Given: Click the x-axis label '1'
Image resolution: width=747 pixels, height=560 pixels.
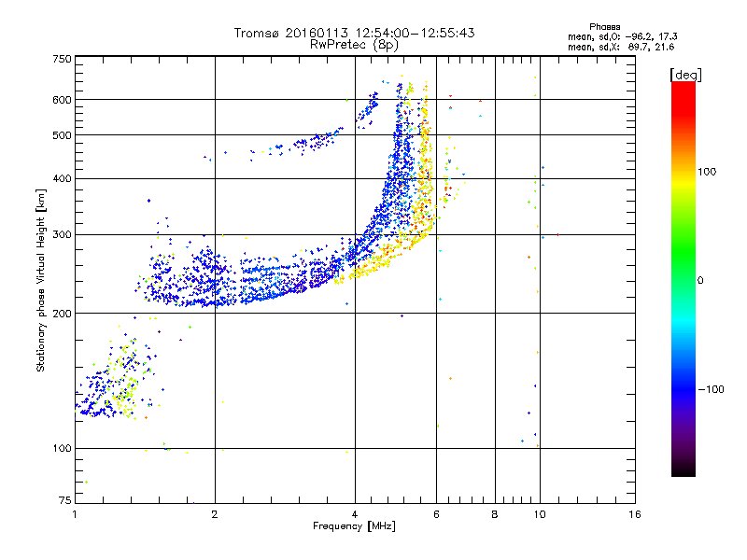Looking at the screenshot, I should [75, 514].
